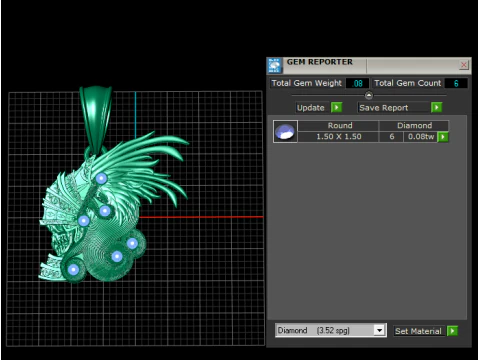Image resolution: width=480 pixels, height=360 pixels.
Task: Click the GEM REPORTER title text
Action: (319, 62)
